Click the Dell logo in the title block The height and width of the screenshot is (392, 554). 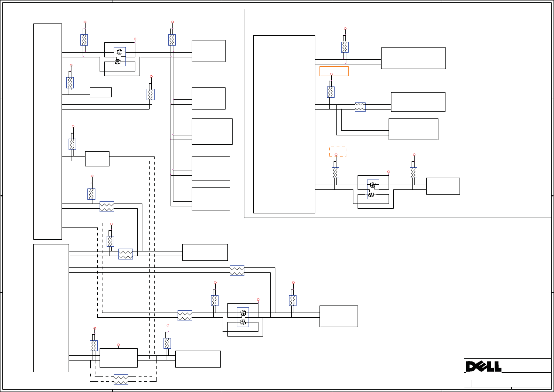(x=484, y=367)
